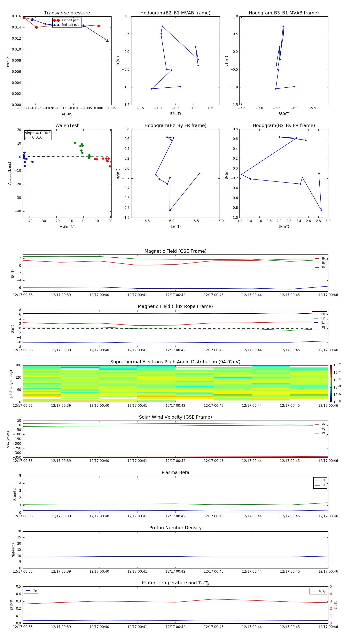The image size is (351, 644).
Task: Click the 'Transverse pressure' plot title
Action: click(67, 13)
